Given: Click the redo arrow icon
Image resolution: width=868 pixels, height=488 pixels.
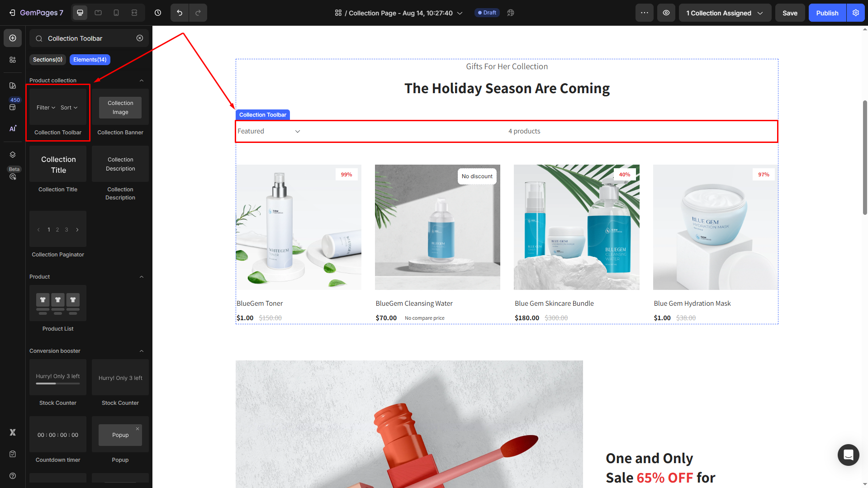Looking at the screenshot, I should [x=198, y=13].
